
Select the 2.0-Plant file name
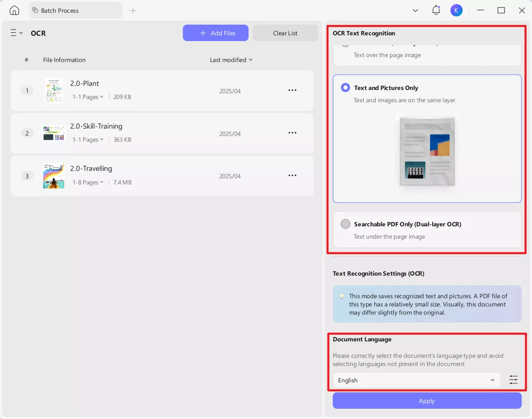[85, 83]
